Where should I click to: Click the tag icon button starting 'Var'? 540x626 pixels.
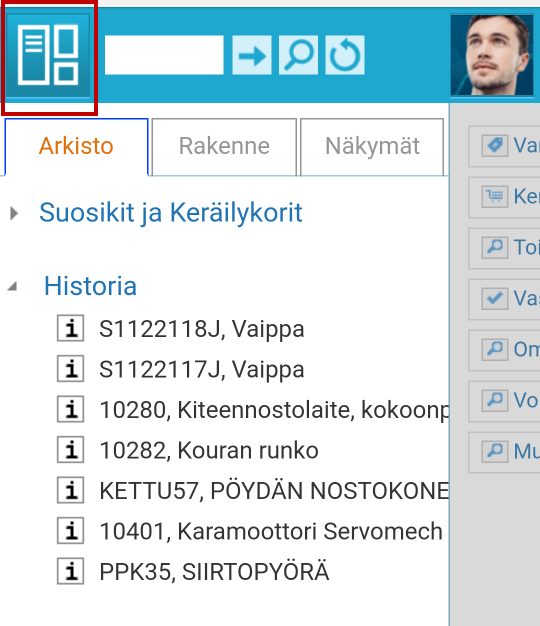click(504, 146)
